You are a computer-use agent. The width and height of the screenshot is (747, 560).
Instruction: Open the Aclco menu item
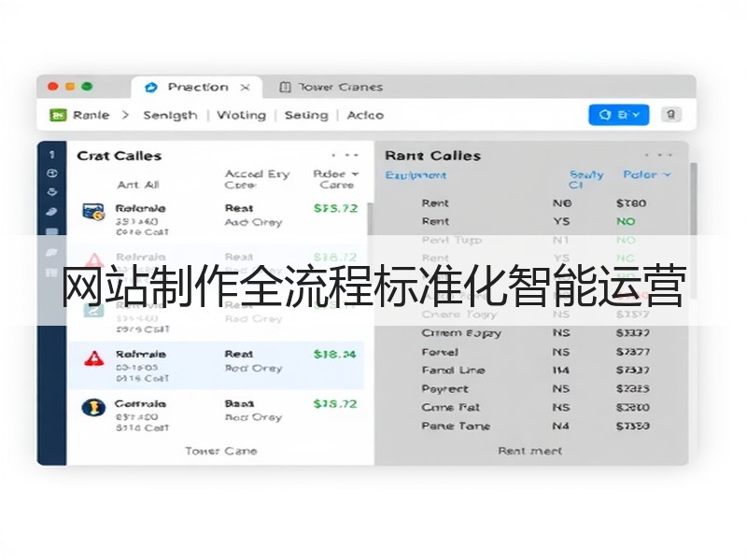pyautogui.click(x=365, y=115)
